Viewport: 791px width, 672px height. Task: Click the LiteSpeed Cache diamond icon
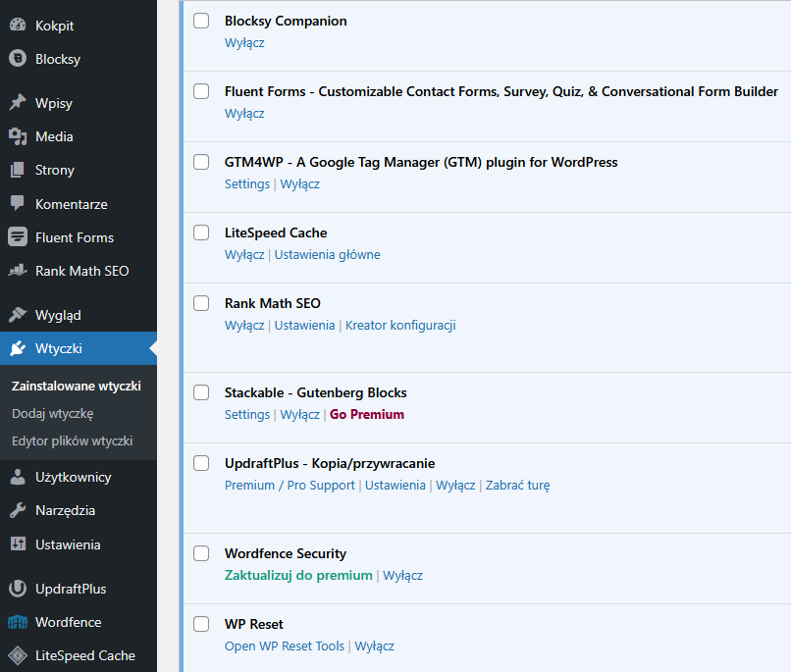pyautogui.click(x=18, y=655)
